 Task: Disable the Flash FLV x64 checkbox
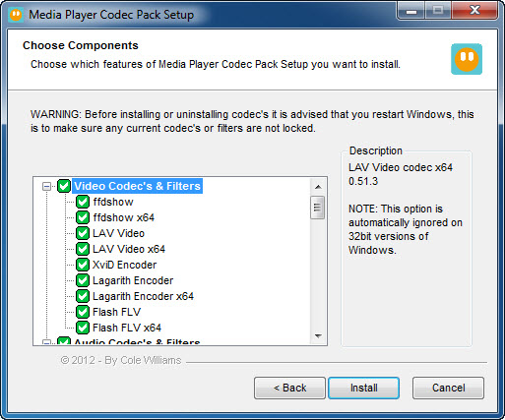coord(83,328)
